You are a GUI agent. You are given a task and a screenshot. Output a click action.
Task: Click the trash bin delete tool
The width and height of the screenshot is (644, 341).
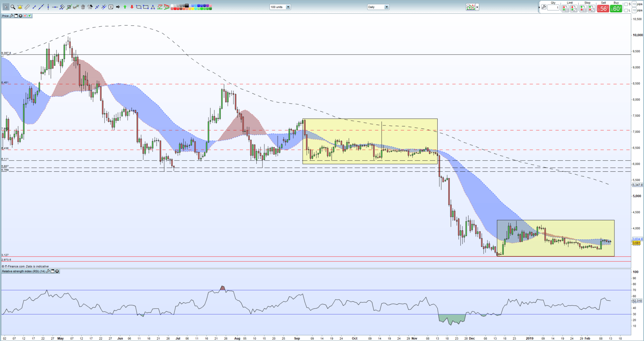tap(83, 7)
